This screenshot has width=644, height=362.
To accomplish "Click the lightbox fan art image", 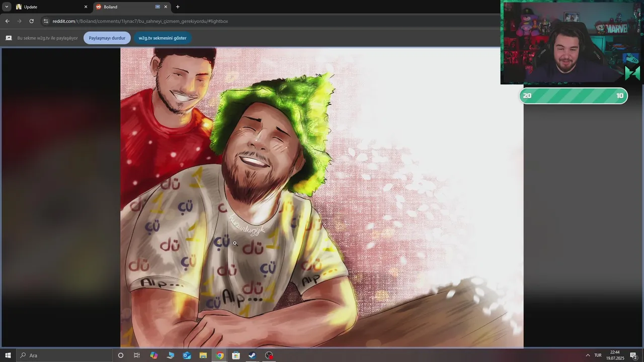I will pos(322,198).
